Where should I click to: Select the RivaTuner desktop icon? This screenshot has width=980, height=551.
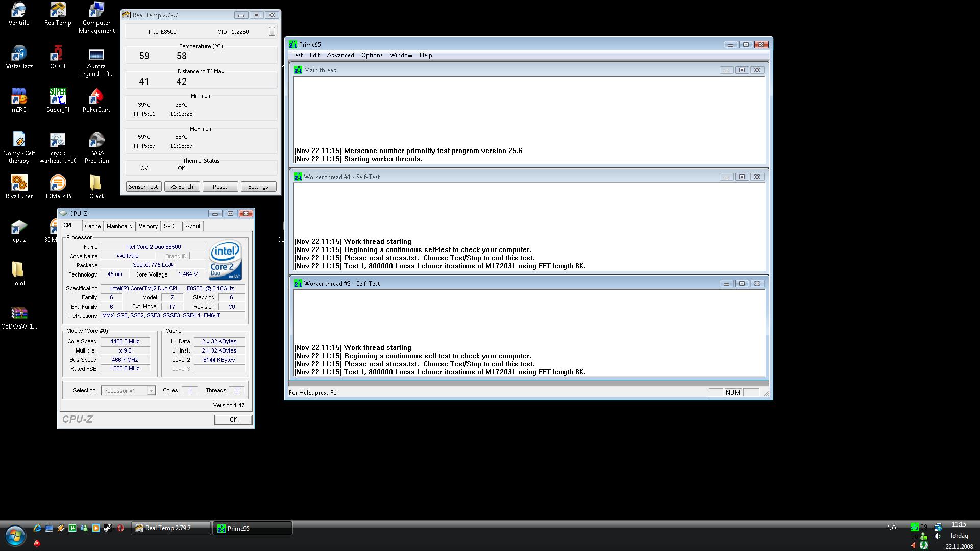(x=19, y=187)
